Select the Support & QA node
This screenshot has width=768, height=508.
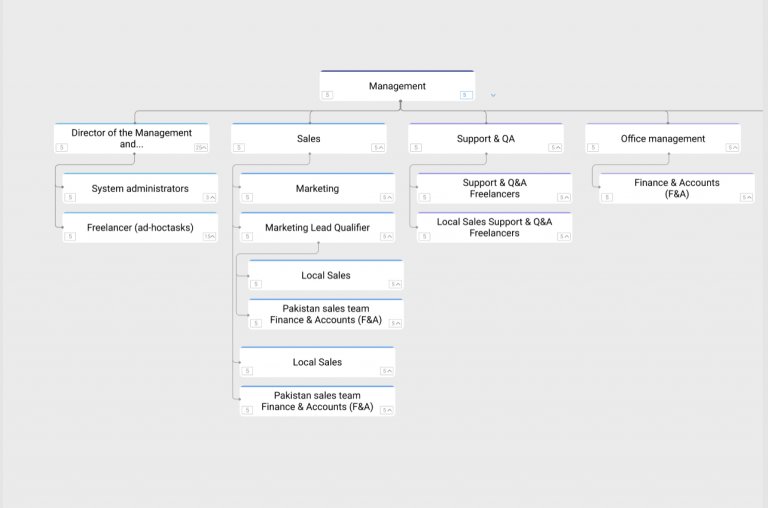click(486, 138)
